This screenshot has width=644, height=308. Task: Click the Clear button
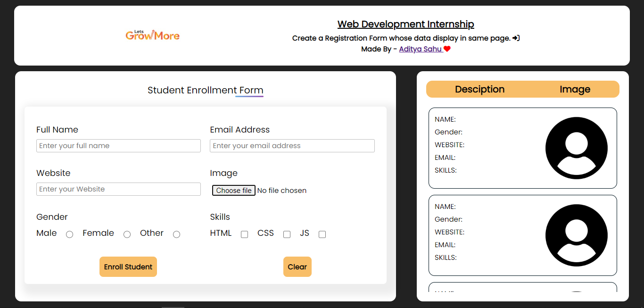click(x=297, y=266)
